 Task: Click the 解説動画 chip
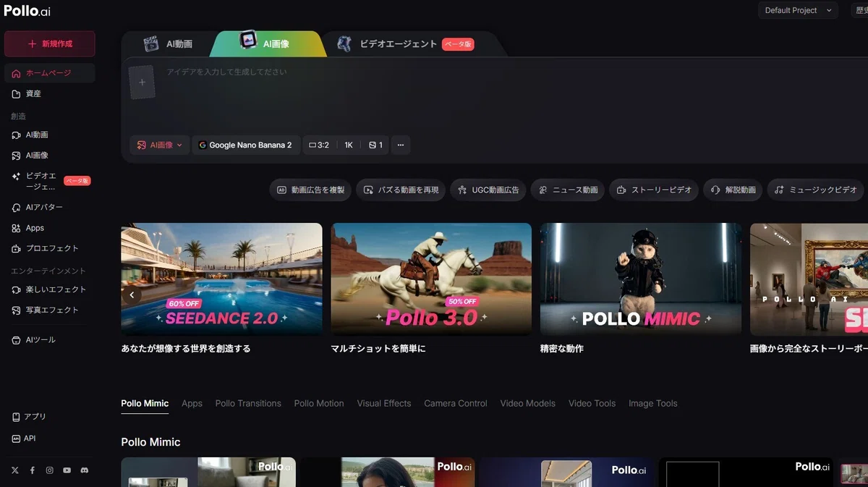pyautogui.click(x=733, y=190)
